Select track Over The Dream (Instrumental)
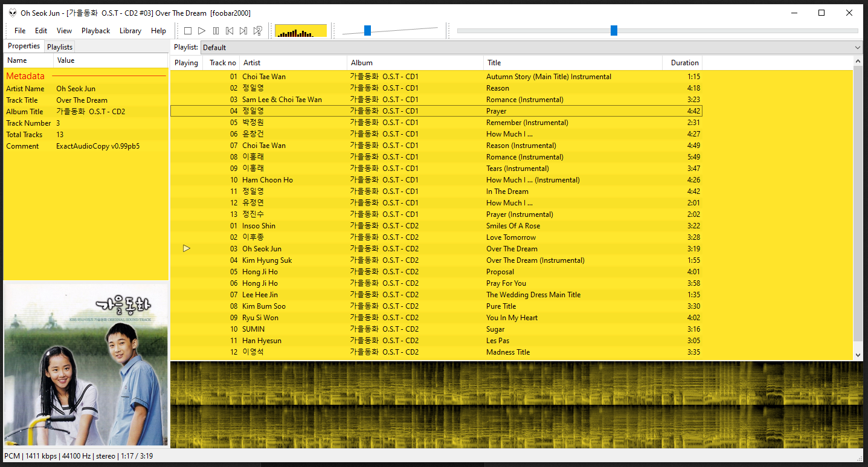Viewport: 868px width, 467px height. pos(436,260)
